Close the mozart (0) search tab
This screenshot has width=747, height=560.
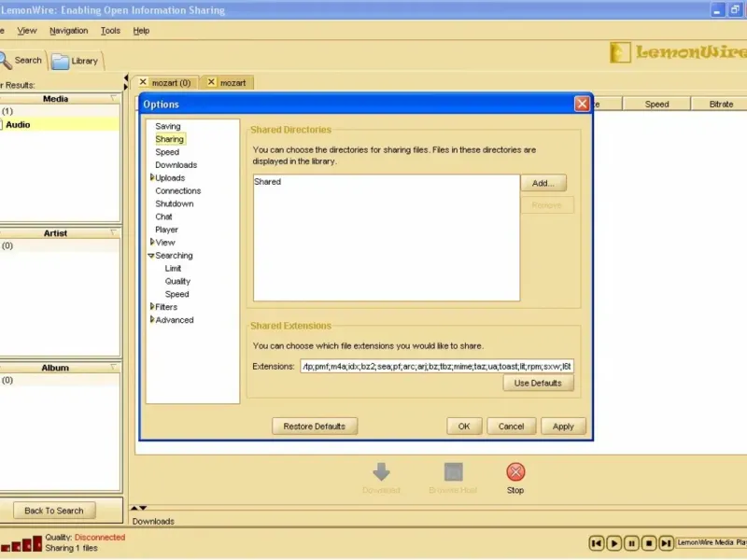143,82
